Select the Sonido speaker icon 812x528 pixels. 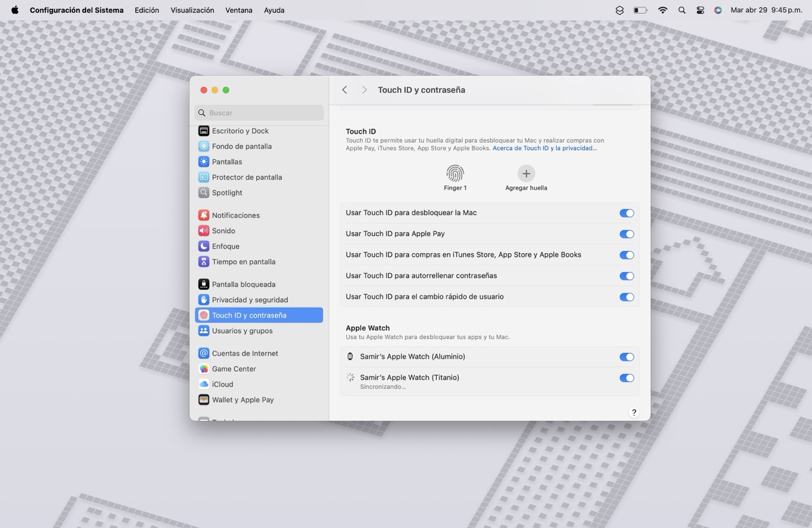(x=204, y=230)
